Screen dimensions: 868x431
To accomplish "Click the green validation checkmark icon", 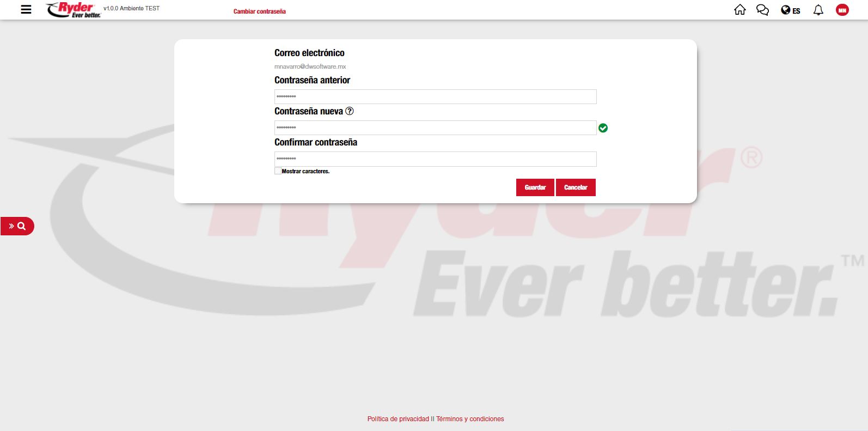I will click(603, 128).
